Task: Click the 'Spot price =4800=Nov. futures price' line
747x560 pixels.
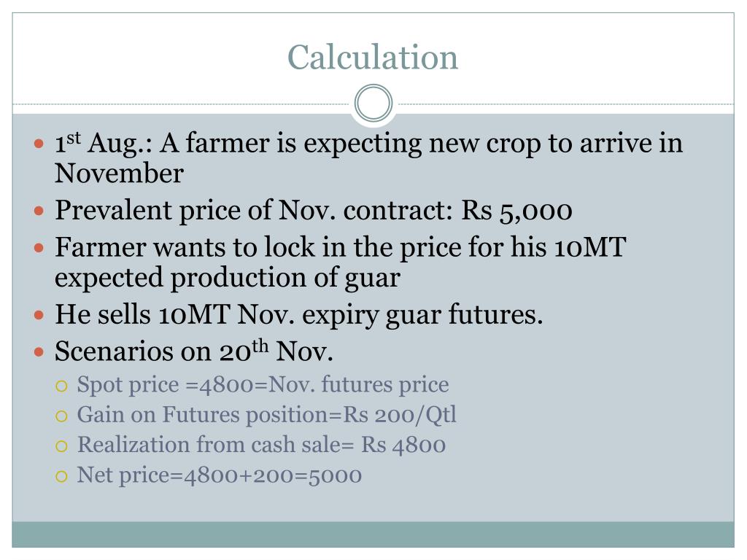Action: pyautogui.click(x=263, y=385)
